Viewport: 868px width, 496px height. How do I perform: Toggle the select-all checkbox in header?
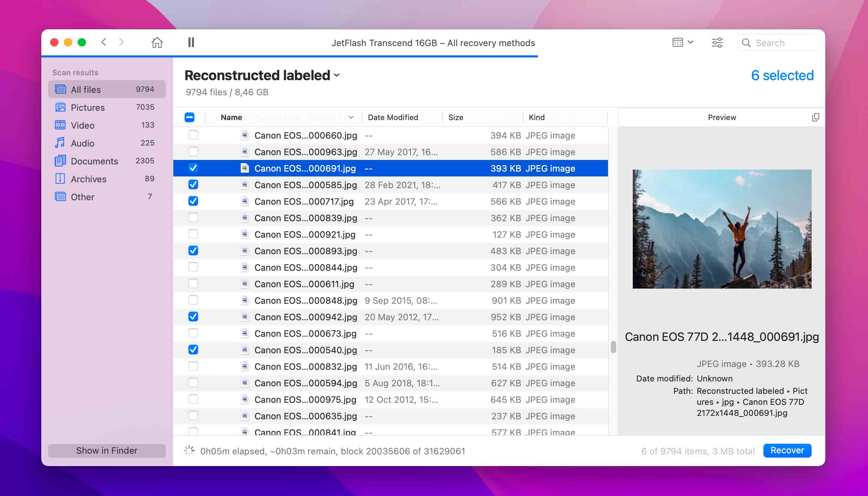coord(189,117)
